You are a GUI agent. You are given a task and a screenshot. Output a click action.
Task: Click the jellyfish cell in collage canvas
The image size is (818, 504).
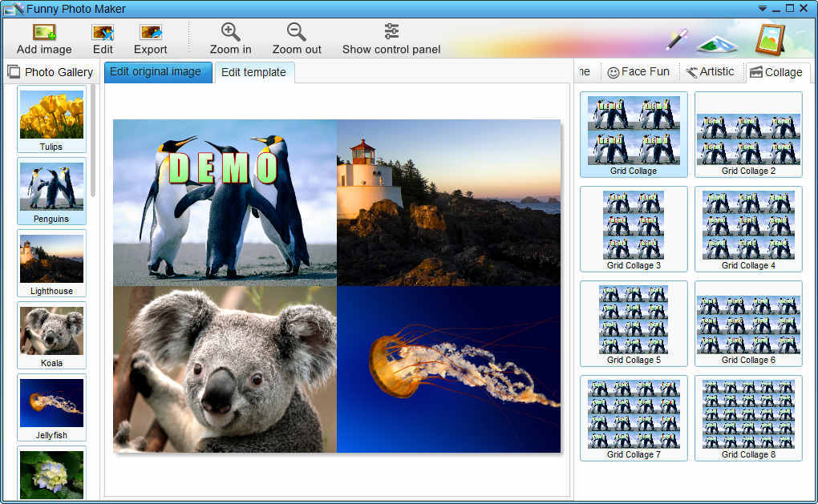(x=448, y=369)
